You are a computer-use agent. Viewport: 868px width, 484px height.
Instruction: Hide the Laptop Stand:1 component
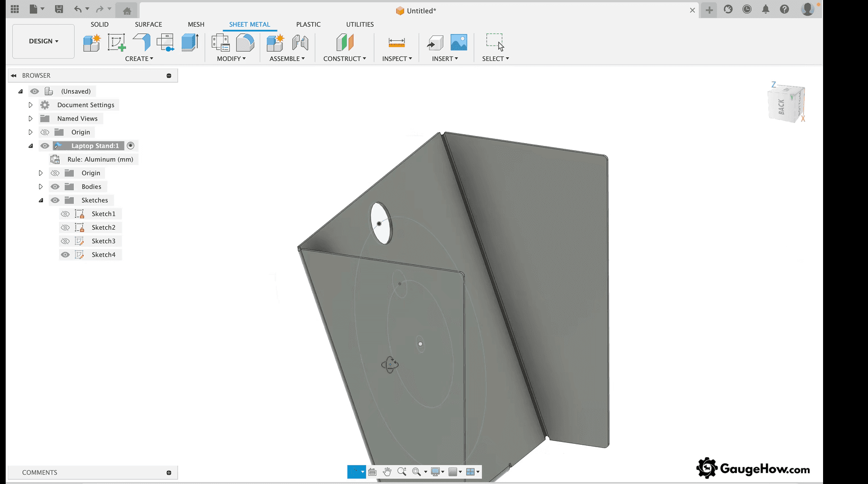pyautogui.click(x=44, y=146)
